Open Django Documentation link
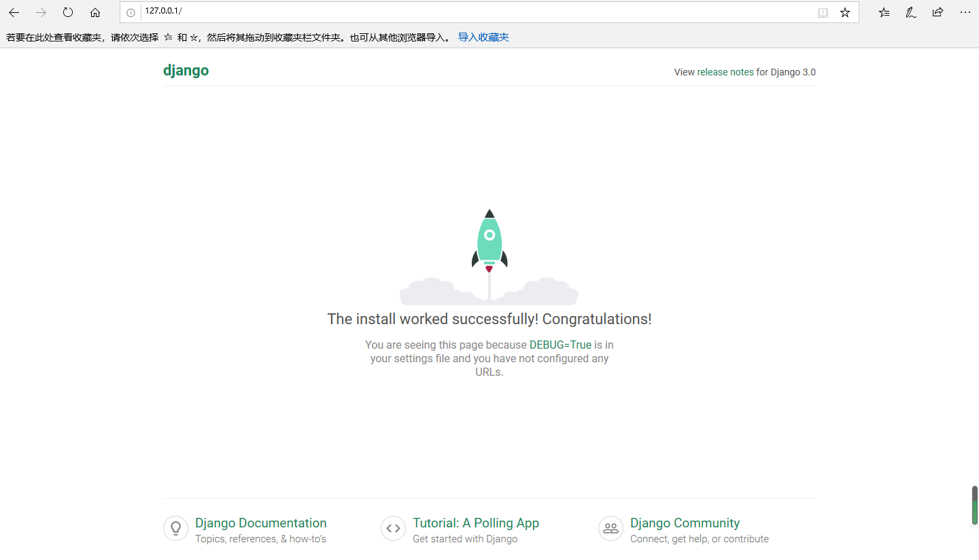 coord(261,523)
